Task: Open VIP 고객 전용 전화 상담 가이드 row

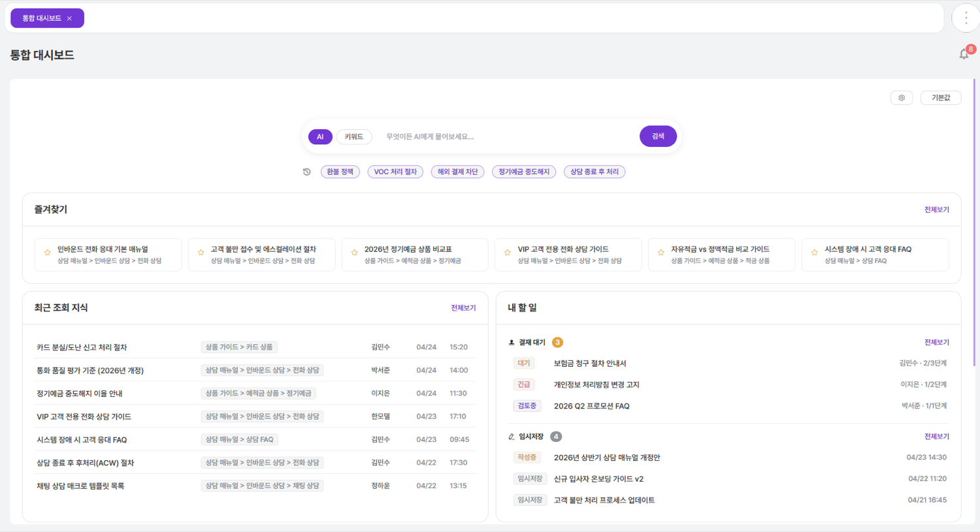Action: click(255, 416)
